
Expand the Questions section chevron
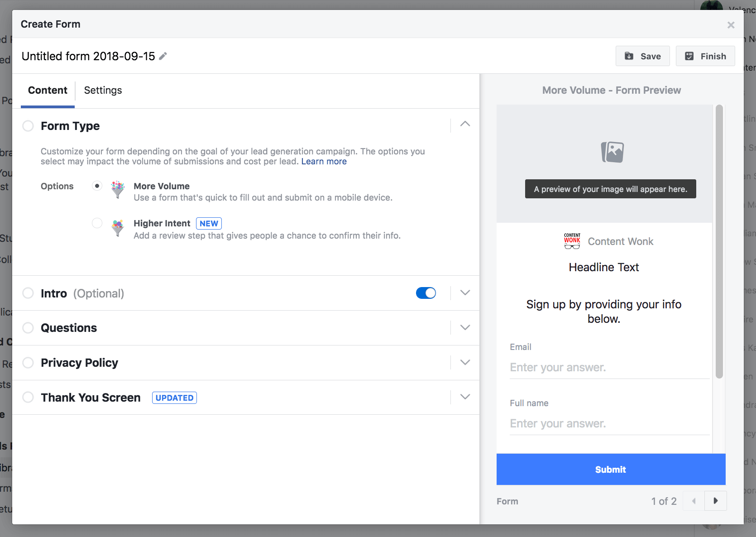[465, 327]
